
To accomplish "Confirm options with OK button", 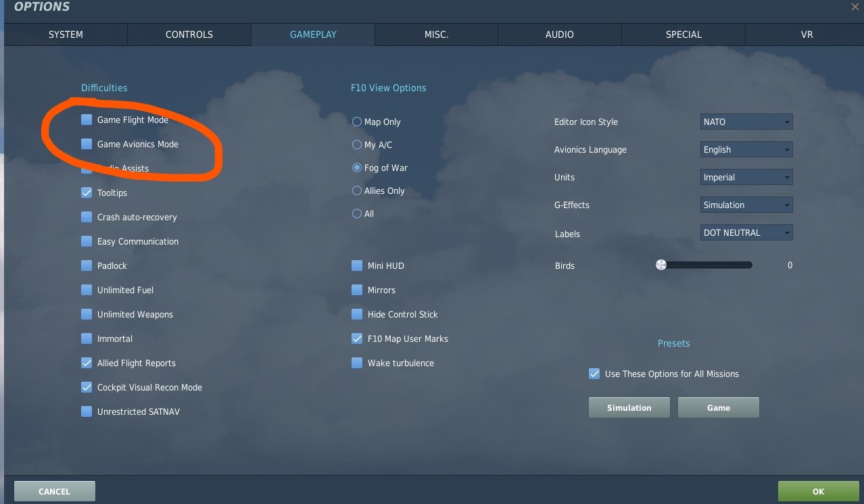I will point(819,491).
